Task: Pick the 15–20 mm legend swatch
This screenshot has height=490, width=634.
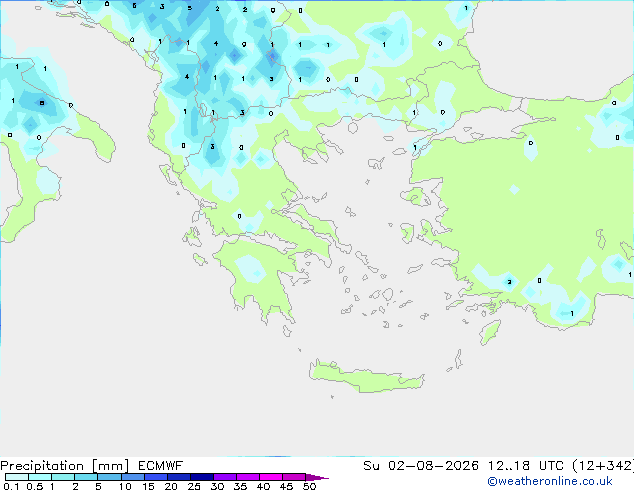Action: [155, 477]
